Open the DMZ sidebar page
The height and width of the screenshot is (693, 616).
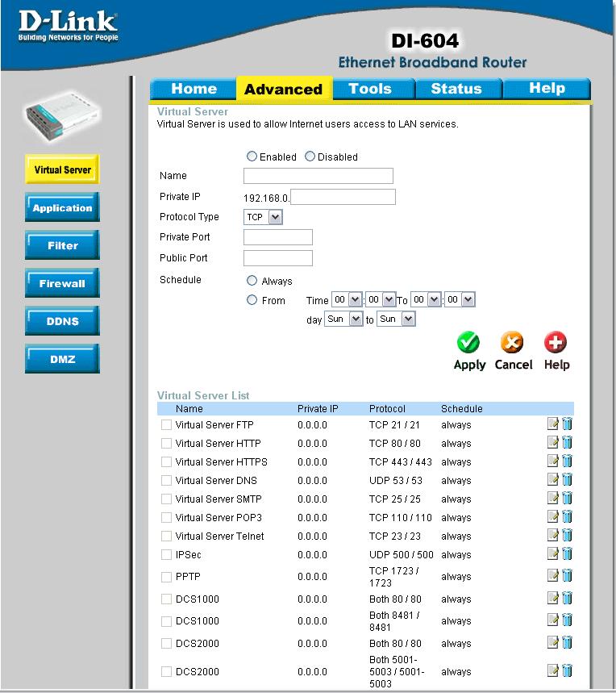(62, 359)
